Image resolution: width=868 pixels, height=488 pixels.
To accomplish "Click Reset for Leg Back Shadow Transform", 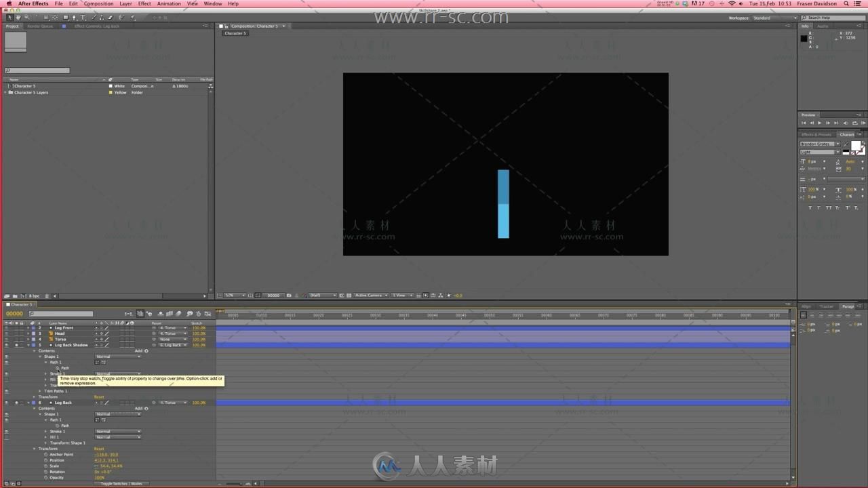I will click(99, 397).
